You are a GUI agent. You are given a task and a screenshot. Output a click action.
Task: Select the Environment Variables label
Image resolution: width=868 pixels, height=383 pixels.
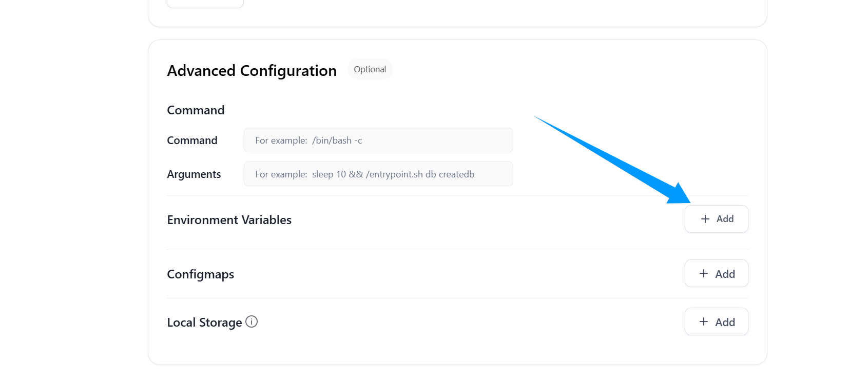pos(229,220)
